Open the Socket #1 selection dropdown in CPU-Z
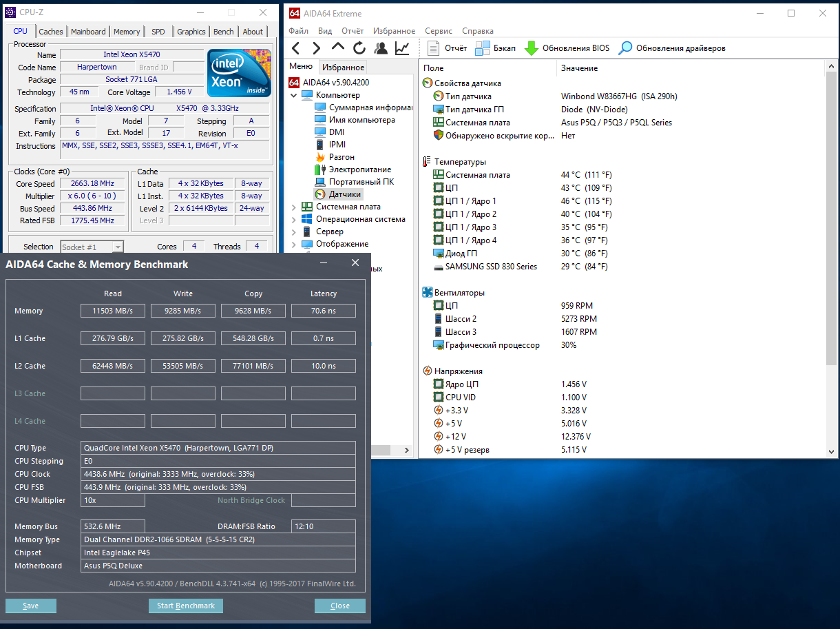The image size is (840, 629). tap(92, 247)
